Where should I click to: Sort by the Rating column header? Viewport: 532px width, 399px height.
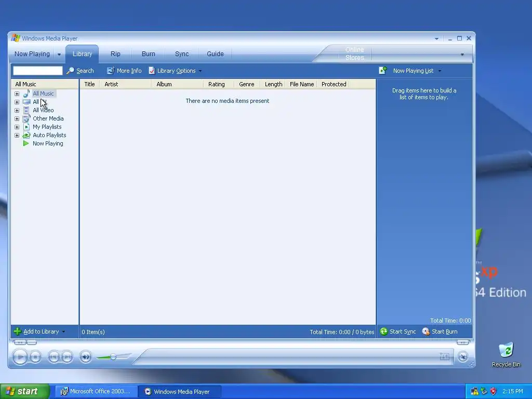click(x=219, y=84)
